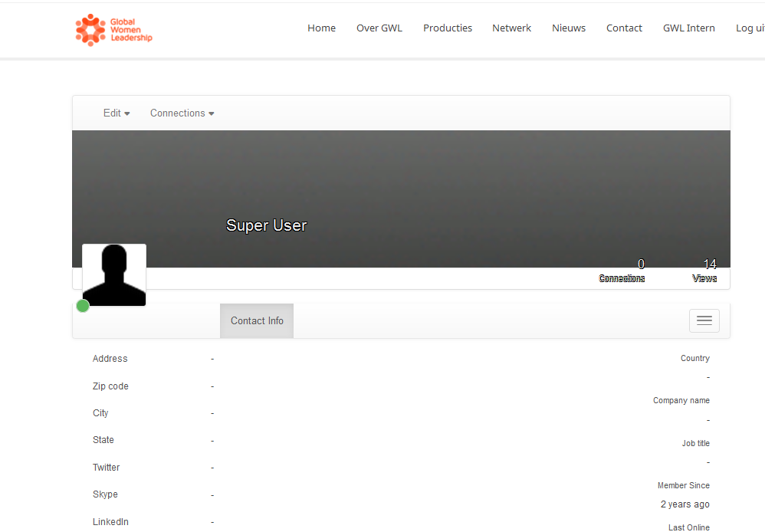
Task: Expand the Connections dropdown menu
Action: [x=182, y=113]
